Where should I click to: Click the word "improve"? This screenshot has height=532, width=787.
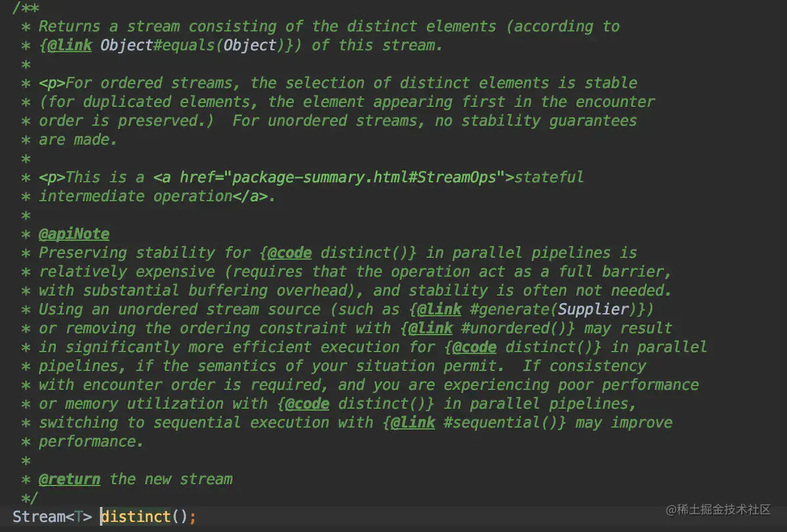(x=641, y=422)
